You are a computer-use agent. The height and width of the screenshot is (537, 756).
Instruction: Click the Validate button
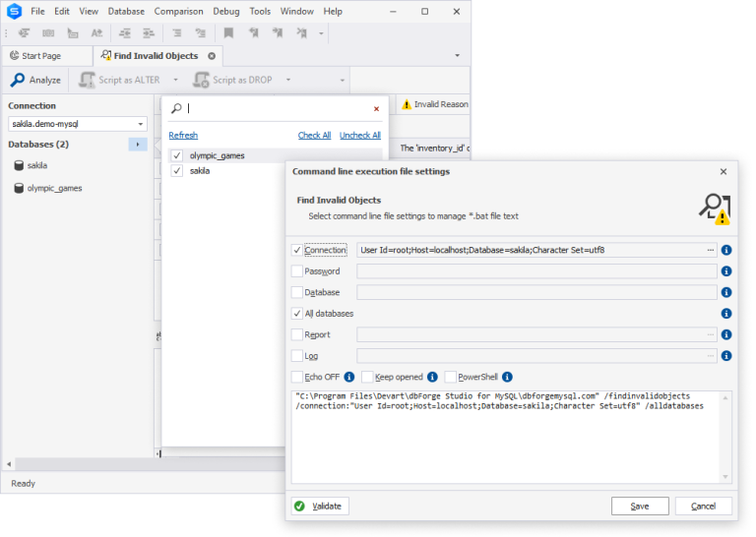click(319, 506)
